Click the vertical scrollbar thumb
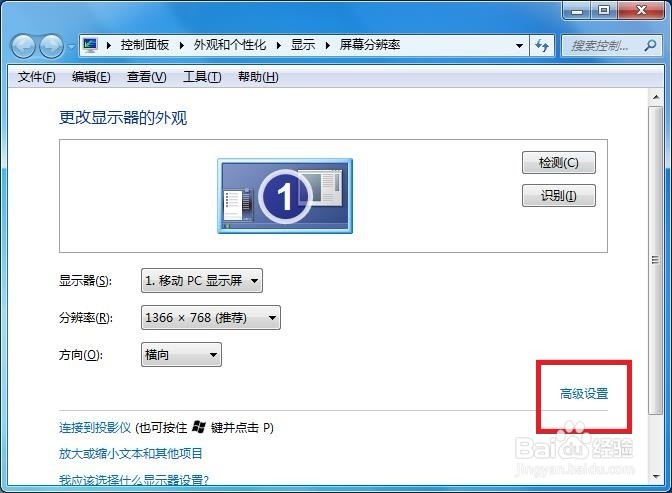This screenshot has width=672, height=493. 656,260
